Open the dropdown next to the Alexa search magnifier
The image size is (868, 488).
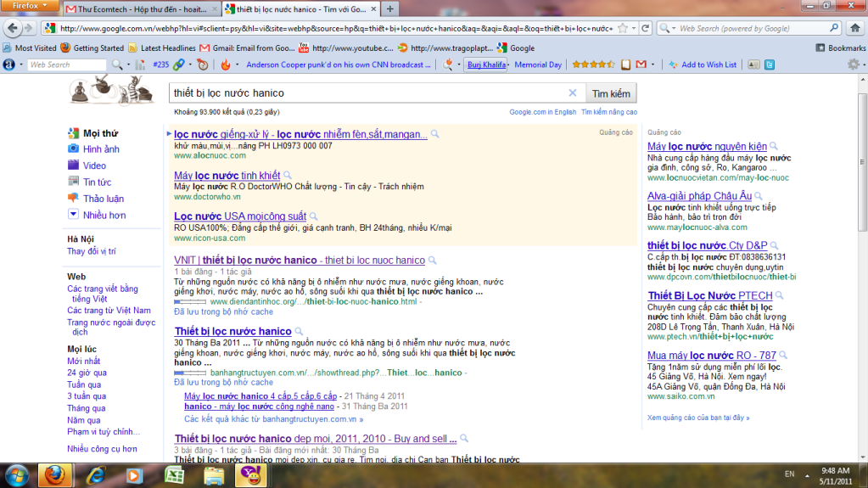tap(128, 65)
